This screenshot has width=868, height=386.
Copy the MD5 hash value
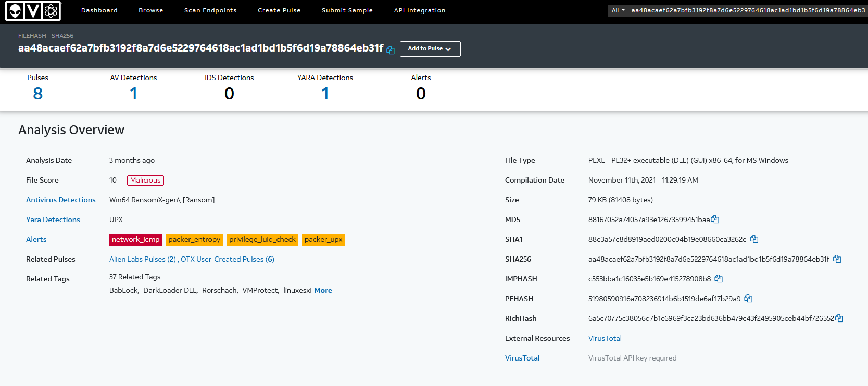tap(715, 220)
